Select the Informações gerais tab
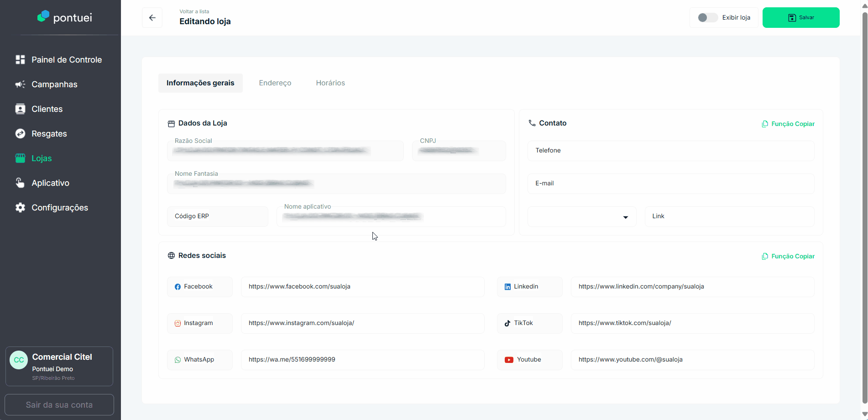Image resolution: width=868 pixels, height=420 pixels. (200, 83)
